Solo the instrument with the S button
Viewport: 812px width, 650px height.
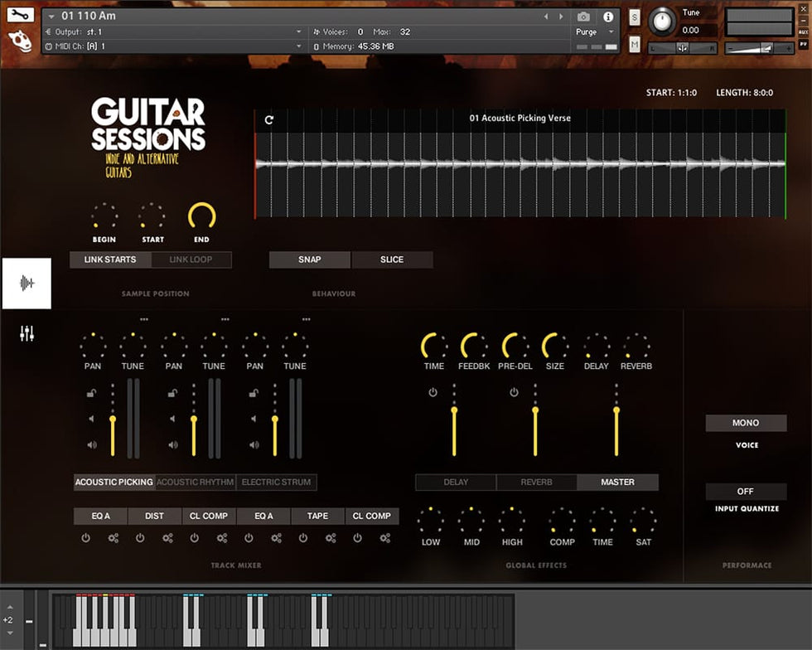click(x=635, y=17)
